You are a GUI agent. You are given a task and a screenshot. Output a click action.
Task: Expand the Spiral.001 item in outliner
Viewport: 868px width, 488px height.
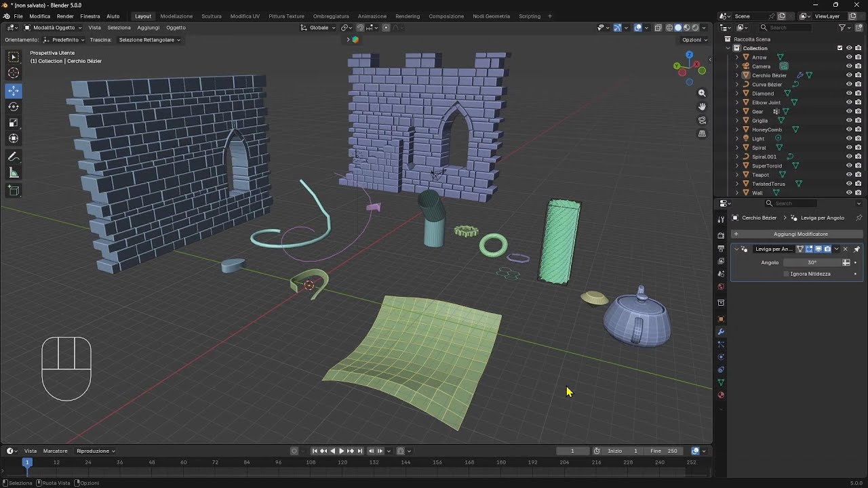pyautogui.click(x=737, y=157)
